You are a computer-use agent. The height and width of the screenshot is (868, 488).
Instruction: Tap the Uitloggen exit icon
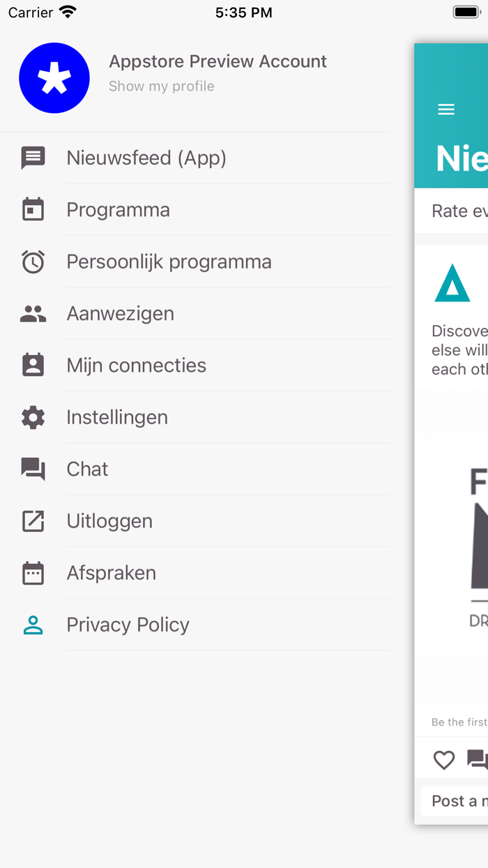click(x=33, y=521)
